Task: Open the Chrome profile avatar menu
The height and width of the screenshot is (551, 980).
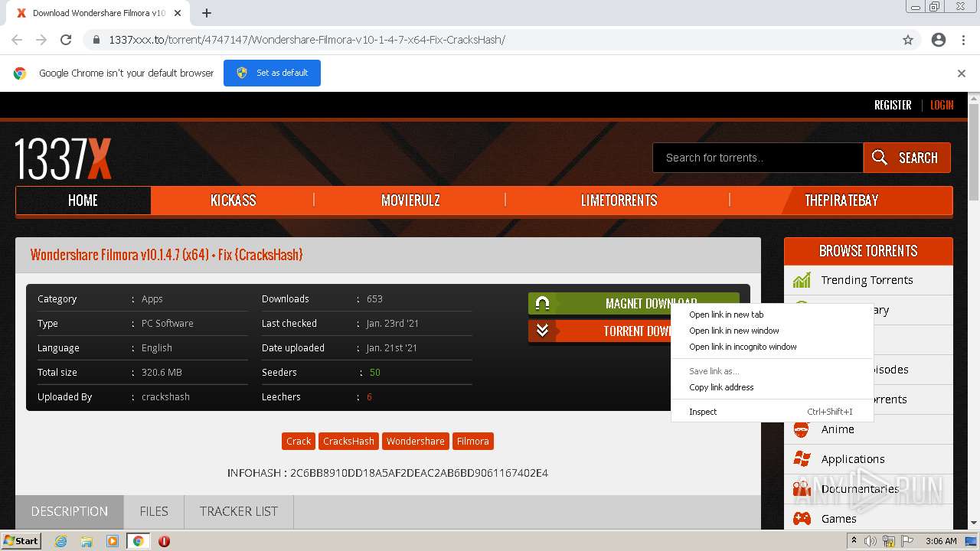Action: click(x=939, y=40)
